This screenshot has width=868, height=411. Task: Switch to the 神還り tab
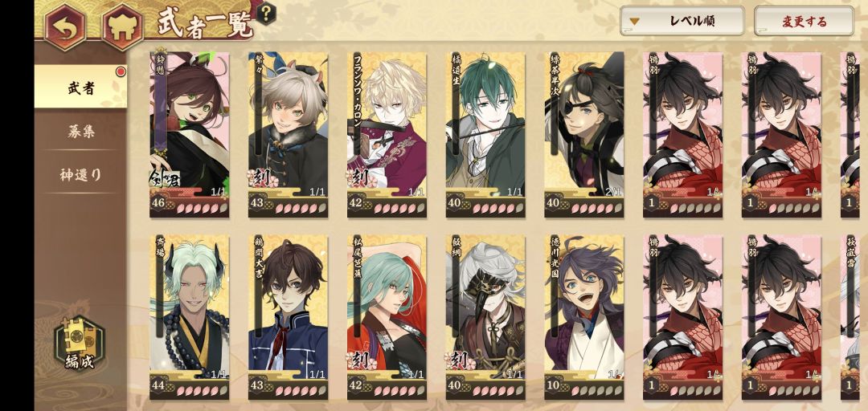(81, 175)
